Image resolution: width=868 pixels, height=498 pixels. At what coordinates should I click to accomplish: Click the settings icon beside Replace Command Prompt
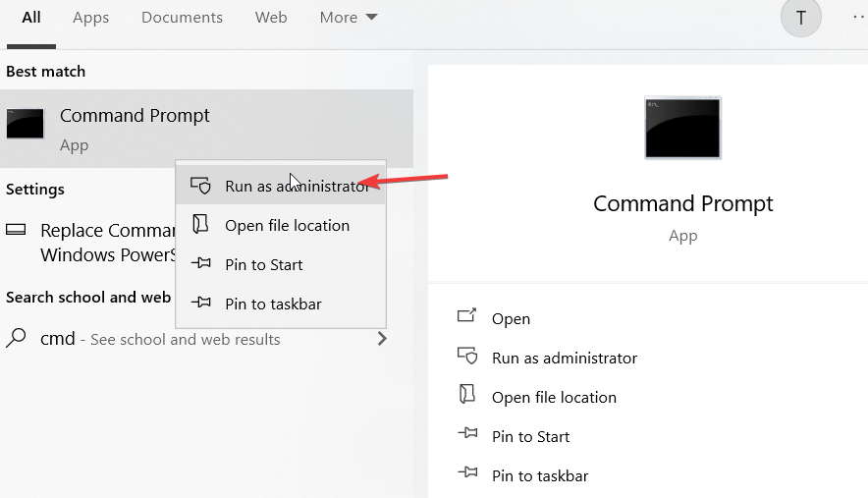tap(16, 229)
